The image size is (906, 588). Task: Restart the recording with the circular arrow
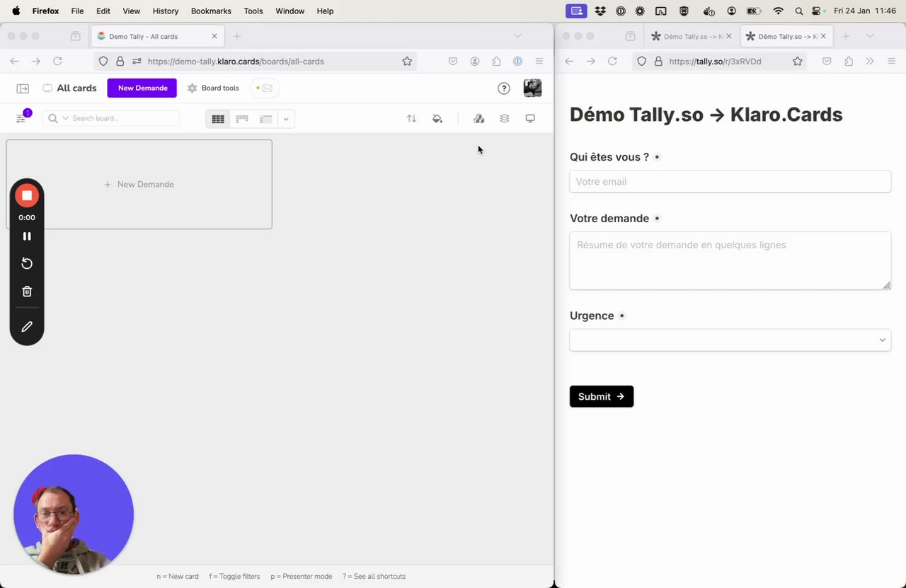pos(27,263)
